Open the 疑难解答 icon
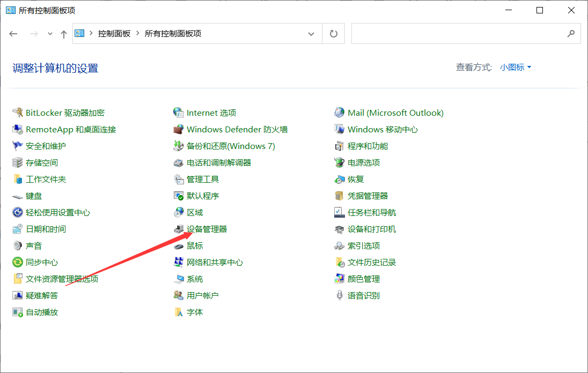The width and height of the screenshot is (588, 373). click(x=17, y=295)
